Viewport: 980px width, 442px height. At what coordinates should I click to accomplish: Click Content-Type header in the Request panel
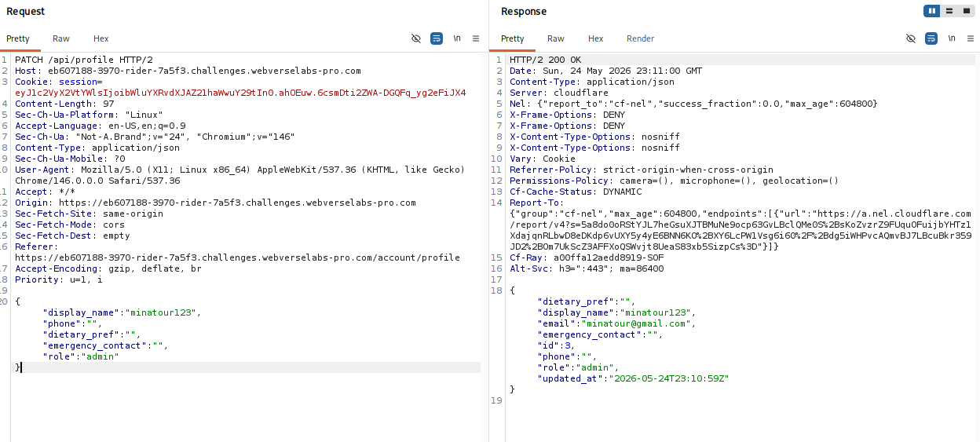(x=97, y=148)
